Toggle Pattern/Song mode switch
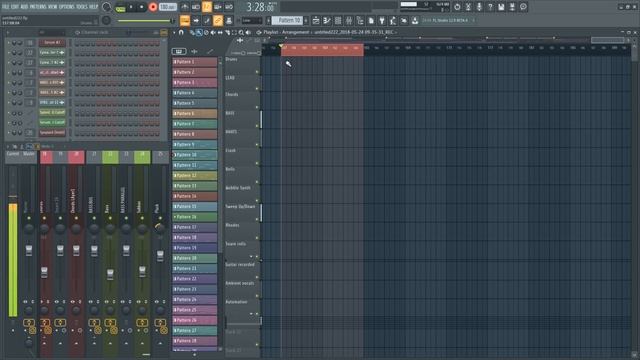This screenshot has height=360, width=640. tap(120, 7)
